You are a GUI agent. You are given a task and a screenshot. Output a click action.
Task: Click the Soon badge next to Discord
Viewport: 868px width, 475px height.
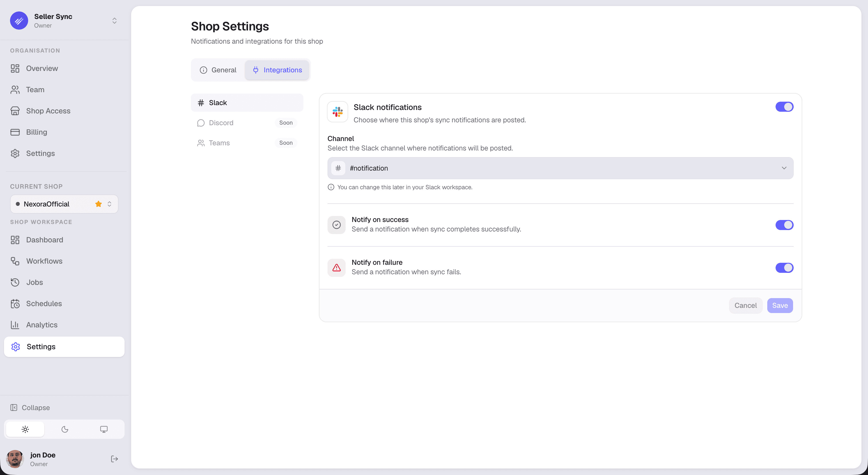click(x=286, y=123)
